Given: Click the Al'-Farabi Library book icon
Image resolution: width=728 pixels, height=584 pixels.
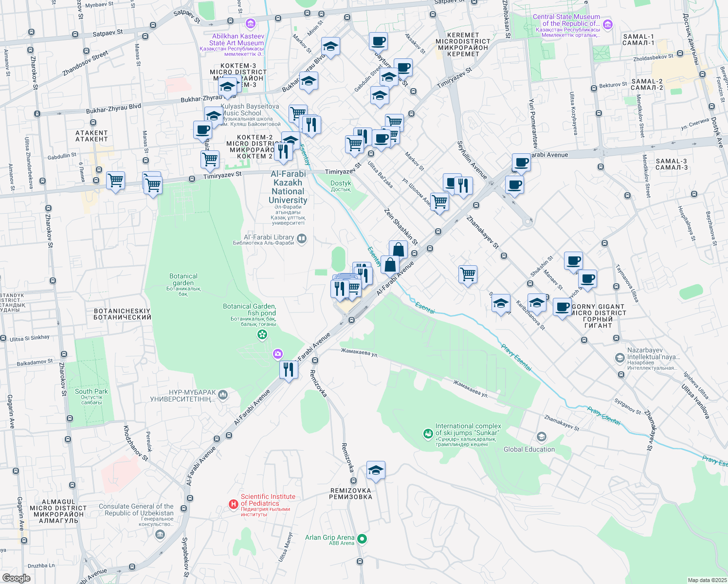Looking at the screenshot, I should [x=302, y=238].
